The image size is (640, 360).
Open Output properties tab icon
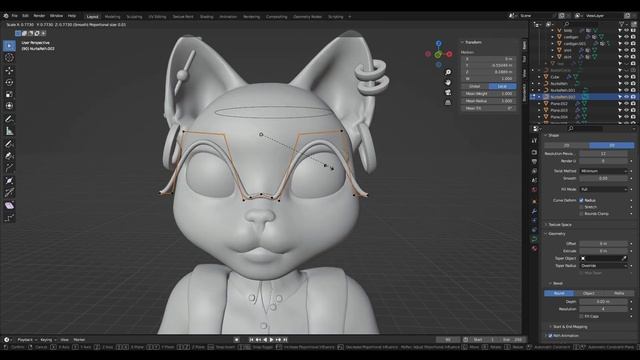pyautogui.click(x=534, y=162)
